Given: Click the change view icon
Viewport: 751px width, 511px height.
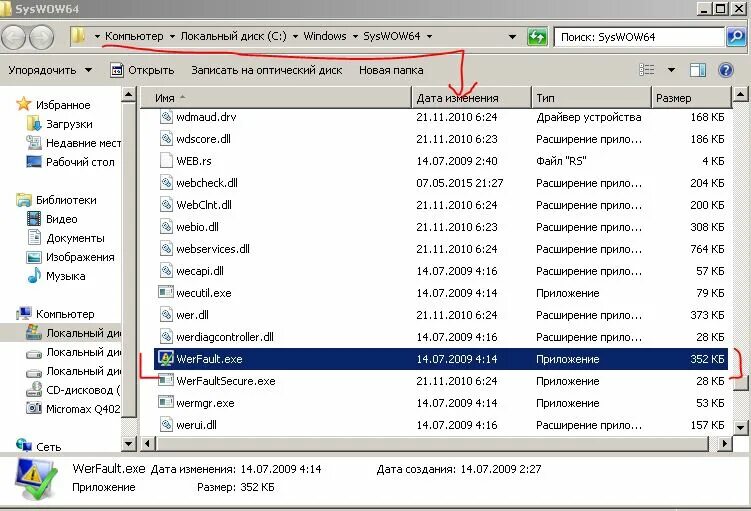Looking at the screenshot, I should click(647, 70).
